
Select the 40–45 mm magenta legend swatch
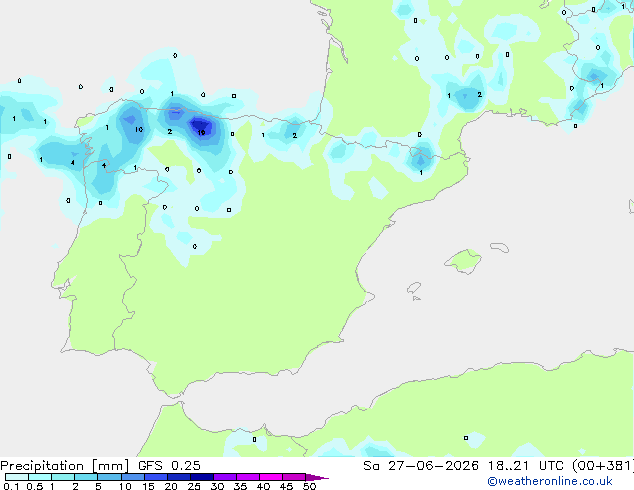[271, 477]
